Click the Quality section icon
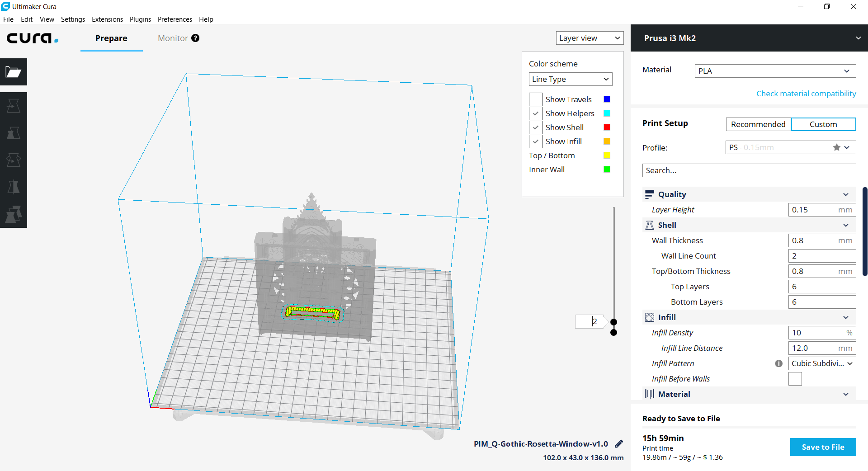Screen dimensions: 868x471 pos(650,194)
